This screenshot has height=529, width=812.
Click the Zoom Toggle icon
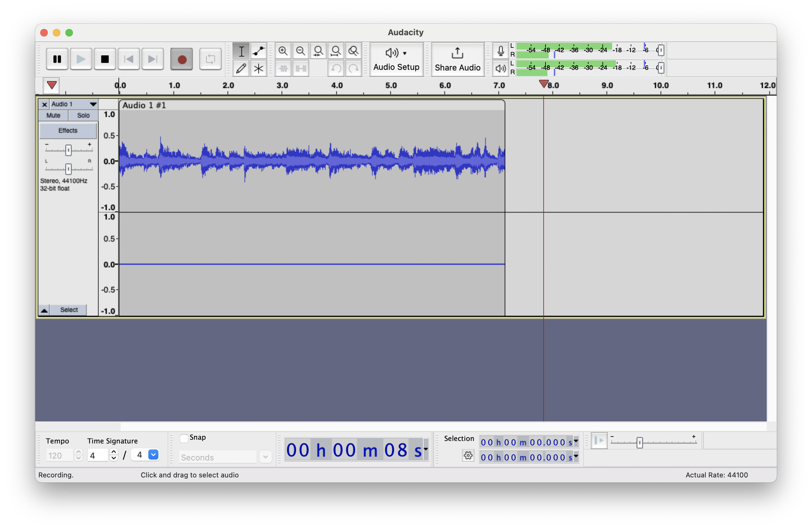(x=354, y=51)
